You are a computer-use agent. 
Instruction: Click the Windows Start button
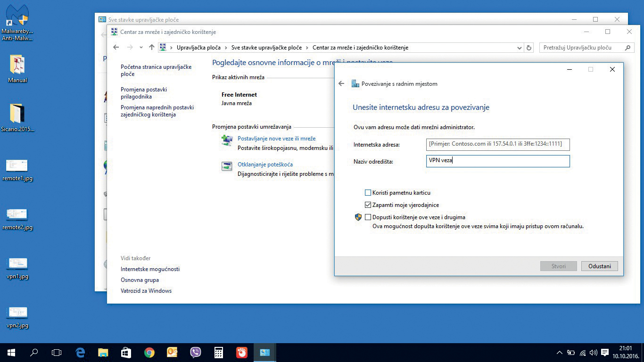pos(11,353)
